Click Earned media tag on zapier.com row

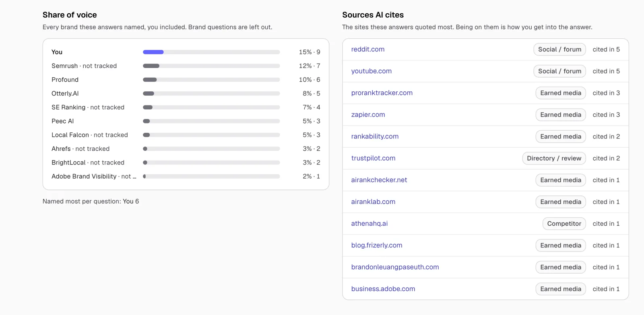point(561,114)
